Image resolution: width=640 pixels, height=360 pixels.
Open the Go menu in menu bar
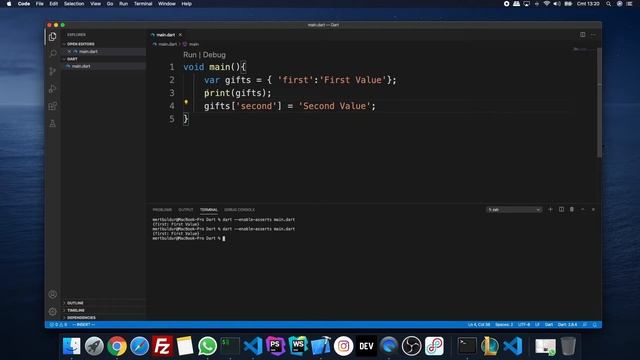110,4
